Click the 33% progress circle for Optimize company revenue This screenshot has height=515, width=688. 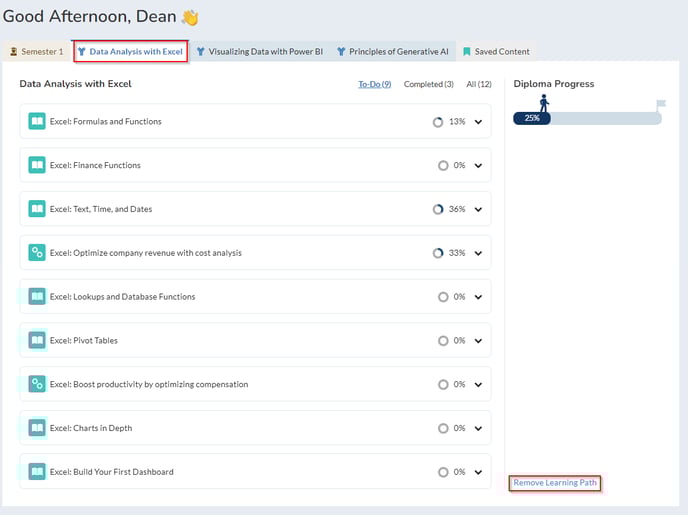(x=438, y=253)
